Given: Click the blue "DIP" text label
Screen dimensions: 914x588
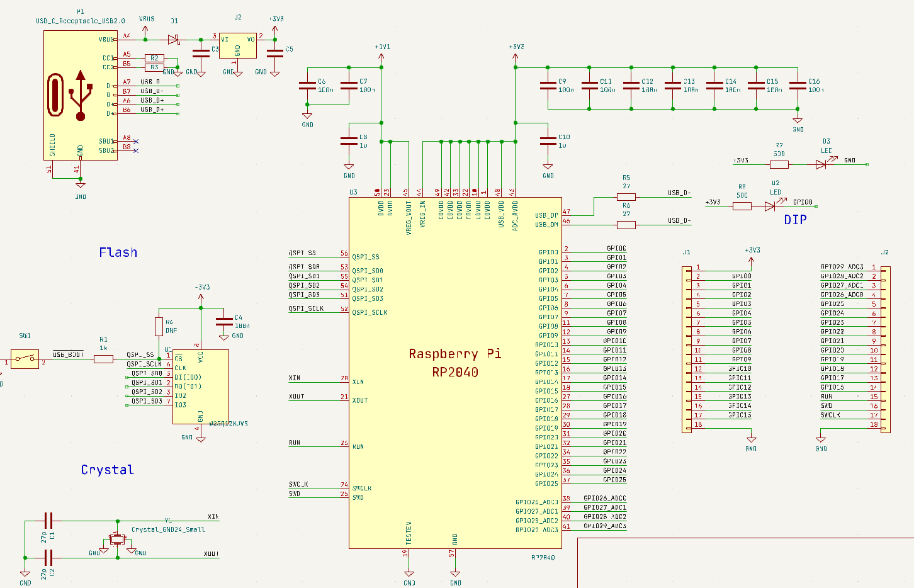Looking at the screenshot, I should (x=795, y=220).
